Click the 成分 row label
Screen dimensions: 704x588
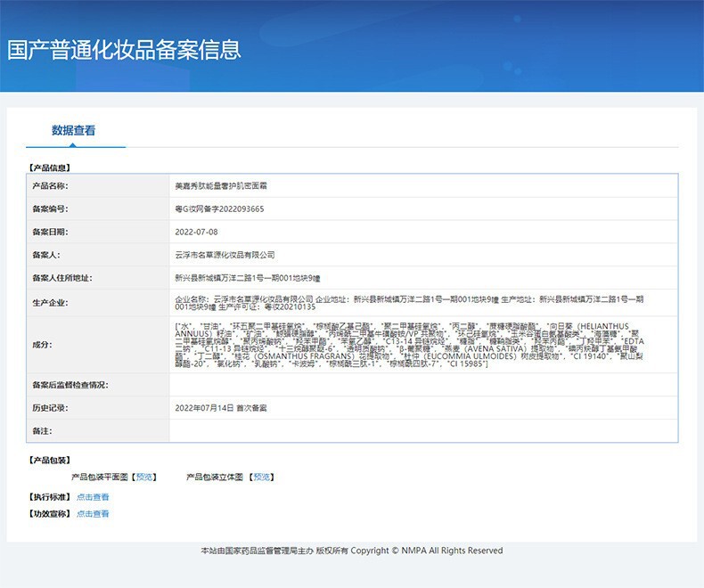(x=42, y=345)
